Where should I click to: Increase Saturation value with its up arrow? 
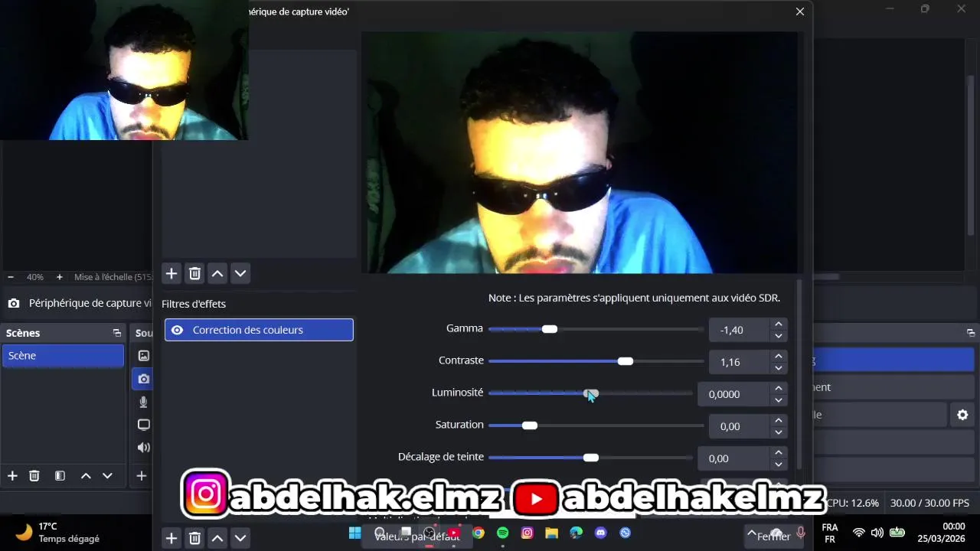pos(779,421)
